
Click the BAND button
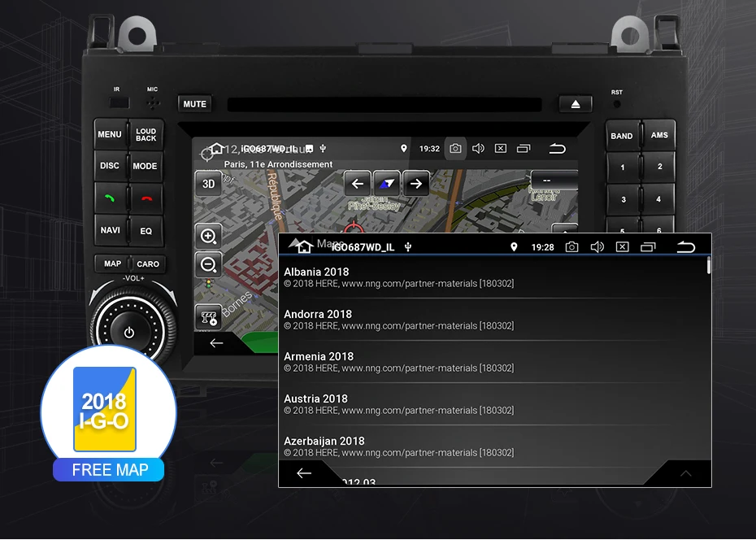coord(622,136)
